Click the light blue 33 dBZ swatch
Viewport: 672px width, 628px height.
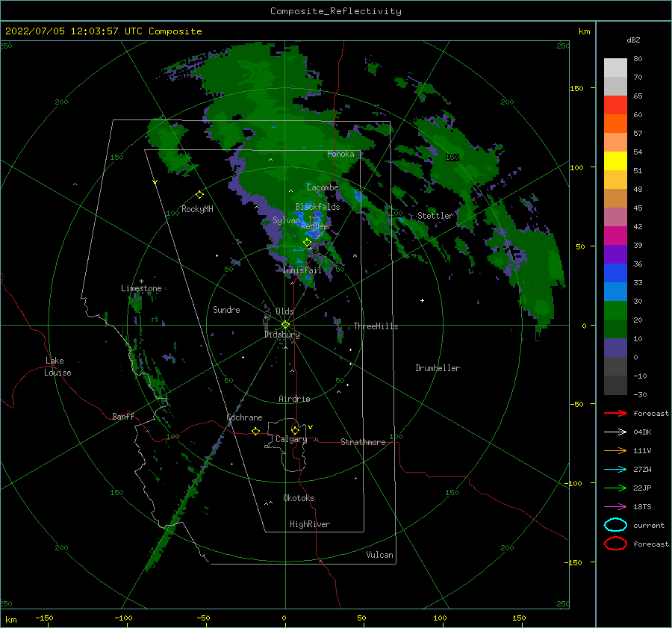pos(615,291)
